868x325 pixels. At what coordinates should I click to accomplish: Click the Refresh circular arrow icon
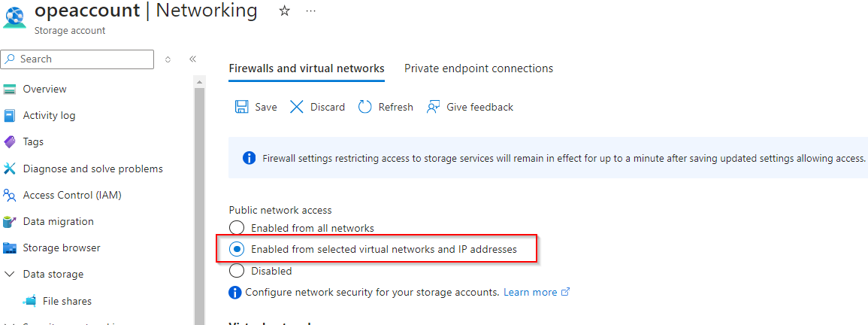pos(365,107)
